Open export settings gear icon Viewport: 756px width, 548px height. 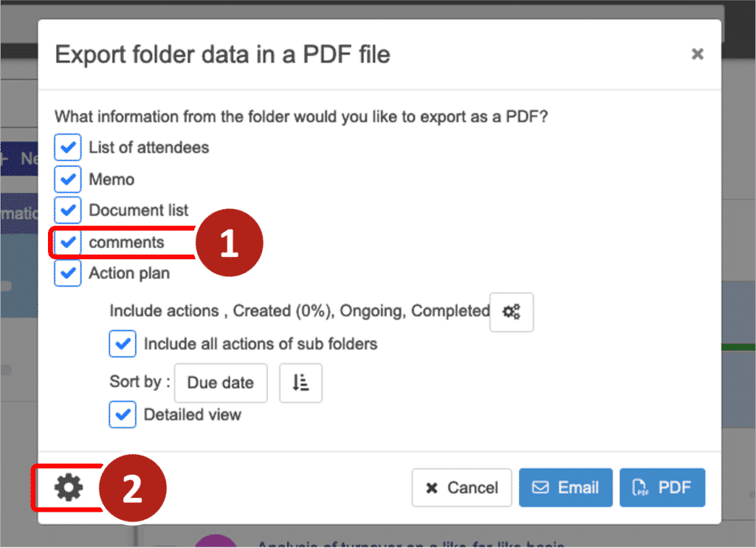point(69,487)
